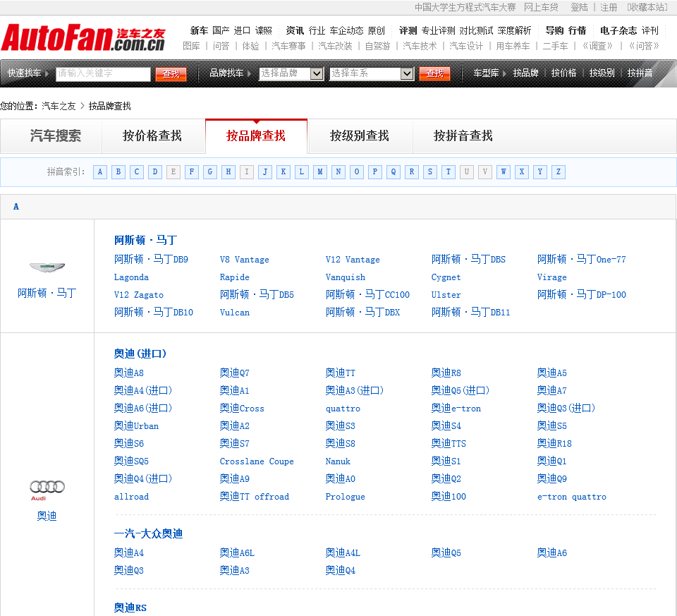Click 按级别 in the dark toolbar
This screenshot has height=616, width=677.
tap(602, 73)
